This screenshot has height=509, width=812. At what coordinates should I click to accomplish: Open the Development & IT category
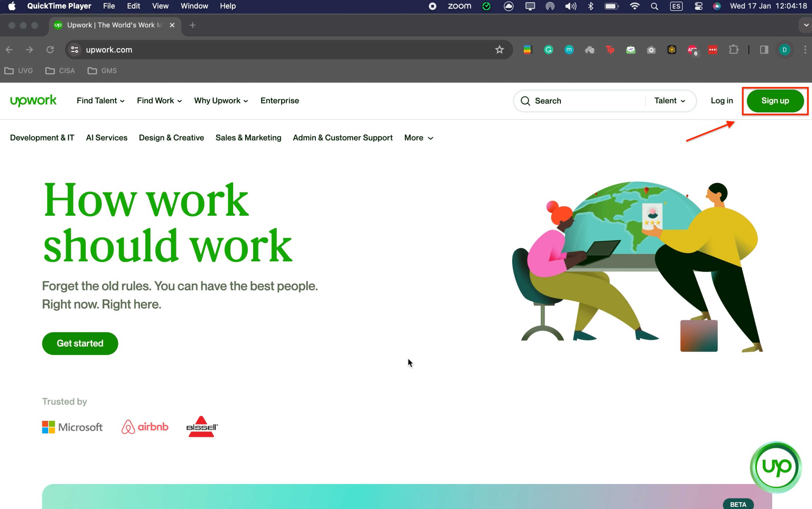42,138
